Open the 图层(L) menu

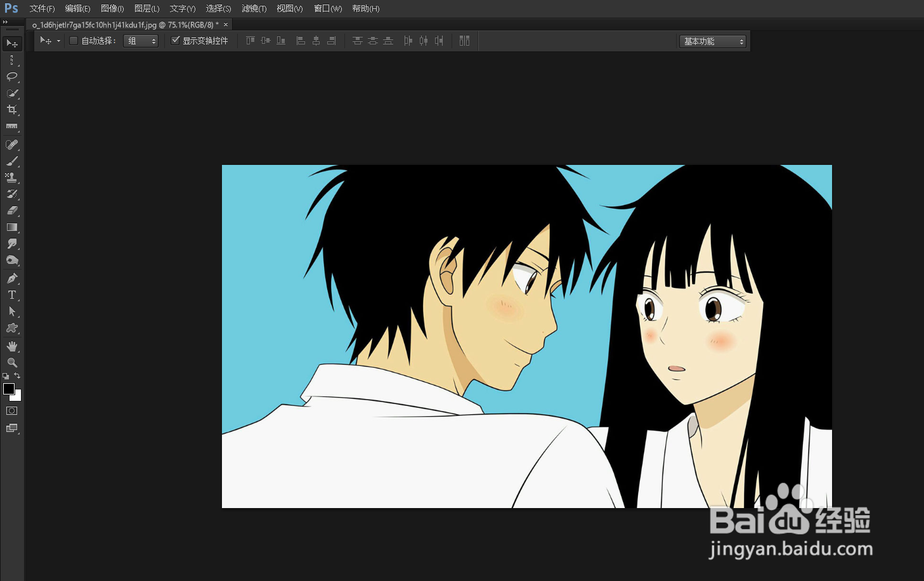coord(146,8)
